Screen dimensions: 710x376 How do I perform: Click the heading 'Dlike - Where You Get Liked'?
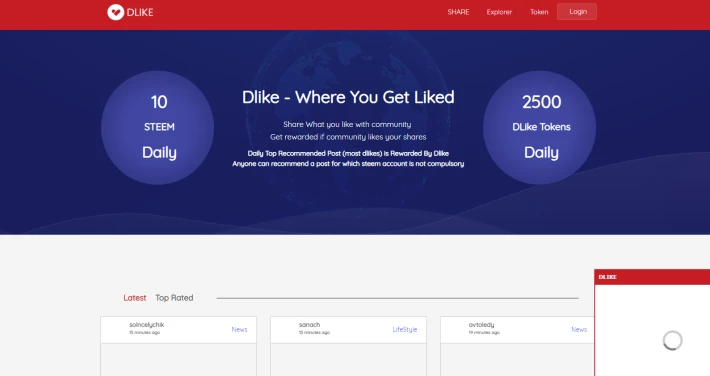pos(348,97)
